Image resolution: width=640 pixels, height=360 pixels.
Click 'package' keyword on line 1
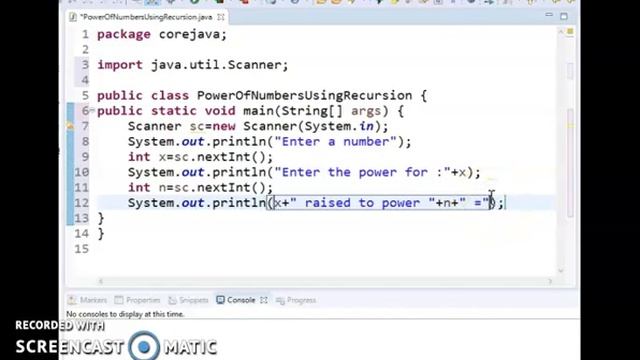click(124, 34)
